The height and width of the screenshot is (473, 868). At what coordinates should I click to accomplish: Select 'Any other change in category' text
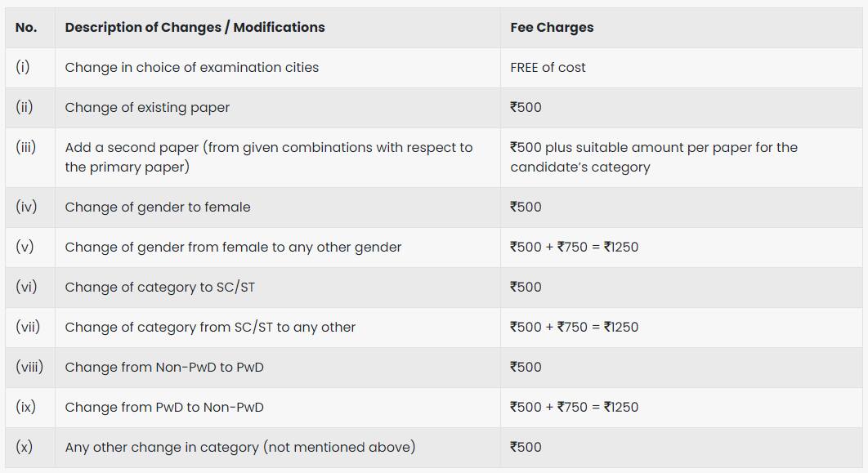pos(240,447)
